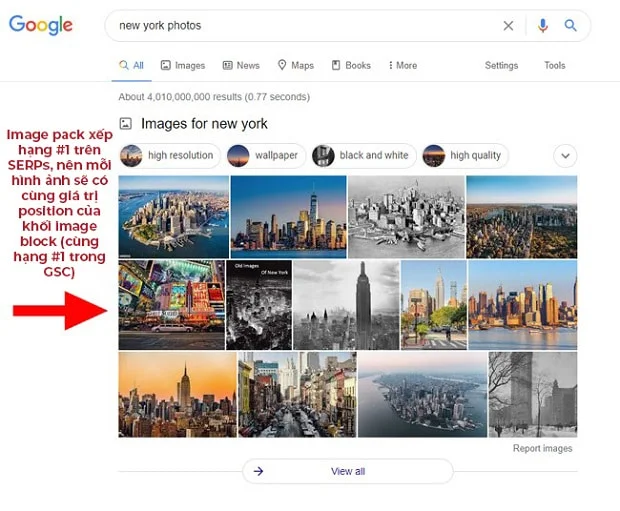Select the high resolution filter chip
The image size is (620, 511).
170,155
